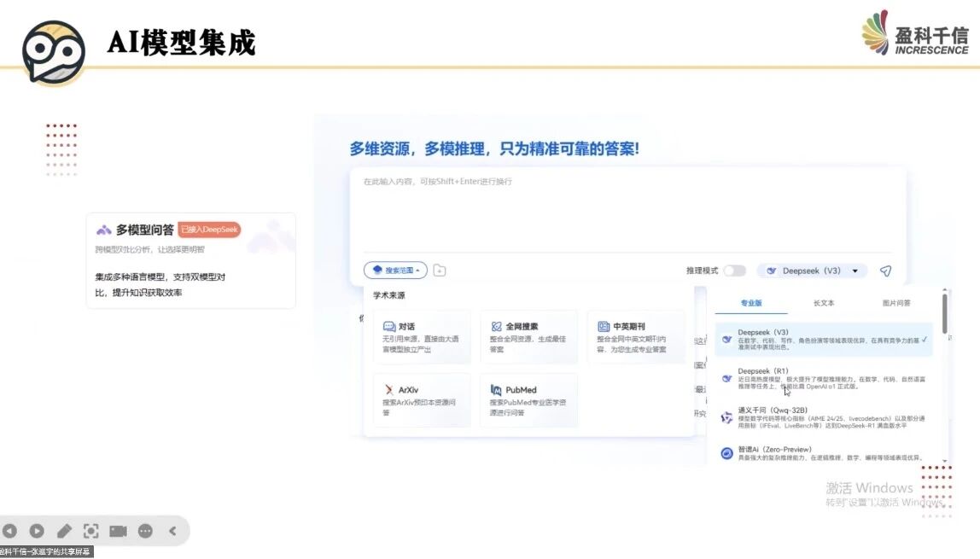Open the Deepseek (V3) model dropdown
The image size is (980, 559).
point(812,271)
